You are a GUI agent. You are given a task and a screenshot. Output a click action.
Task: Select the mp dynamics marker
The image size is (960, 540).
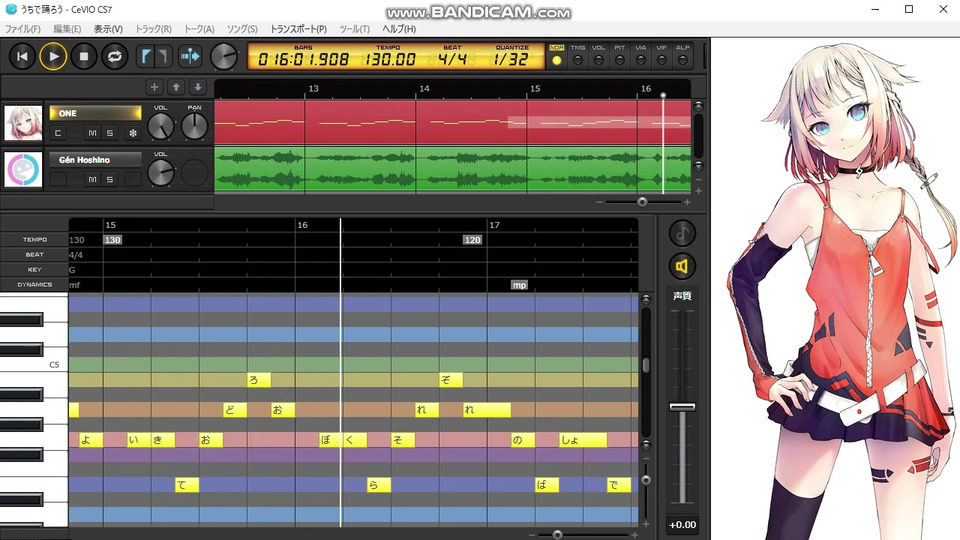point(519,285)
